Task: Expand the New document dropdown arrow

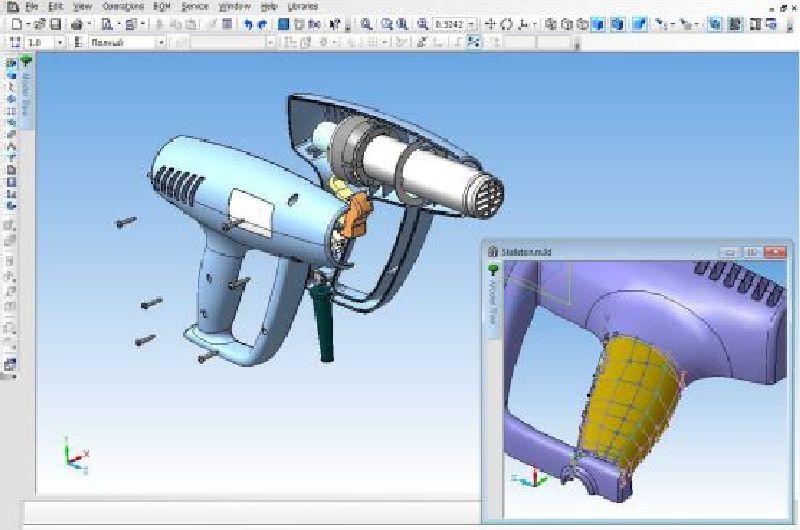Action: click(x=28, y=24)
